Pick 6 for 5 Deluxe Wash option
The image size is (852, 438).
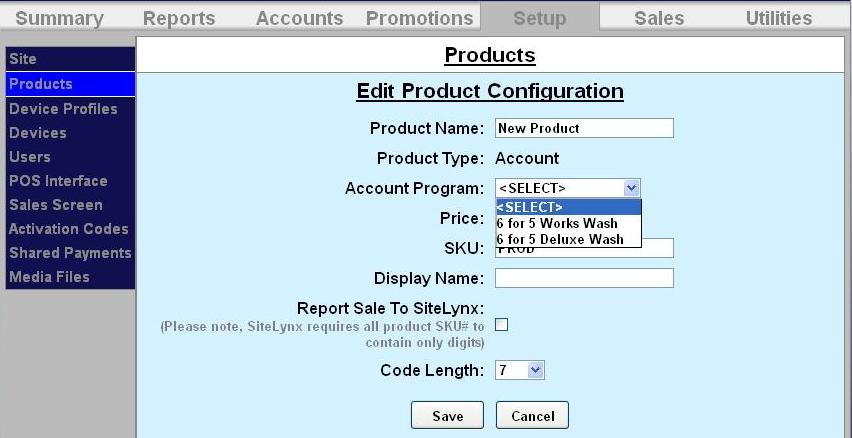[x=560, y=239]
